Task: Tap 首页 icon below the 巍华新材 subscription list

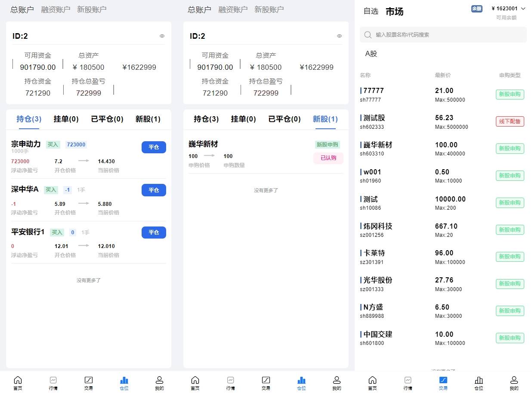Action: pos(195,380)
